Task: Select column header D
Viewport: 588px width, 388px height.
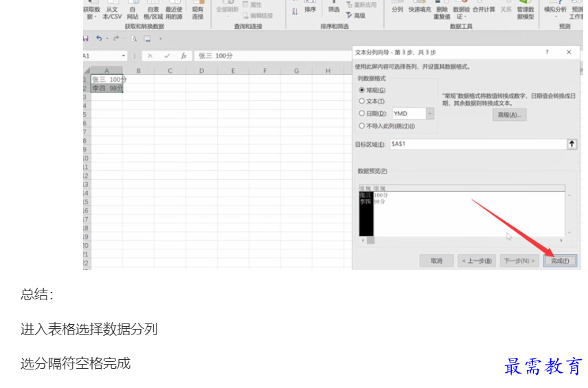Action: pyautogui.click(x=201, y=71)
